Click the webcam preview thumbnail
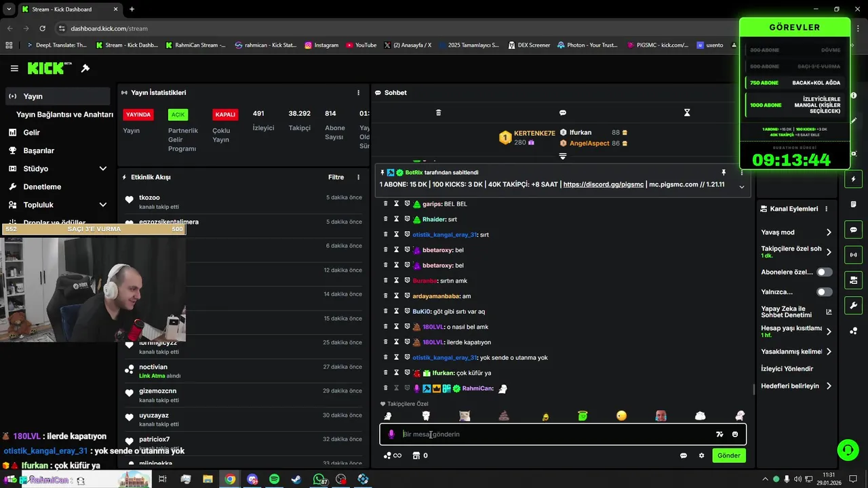The width and height of the screenshot is (868, 488). click(x=93, y=288)
